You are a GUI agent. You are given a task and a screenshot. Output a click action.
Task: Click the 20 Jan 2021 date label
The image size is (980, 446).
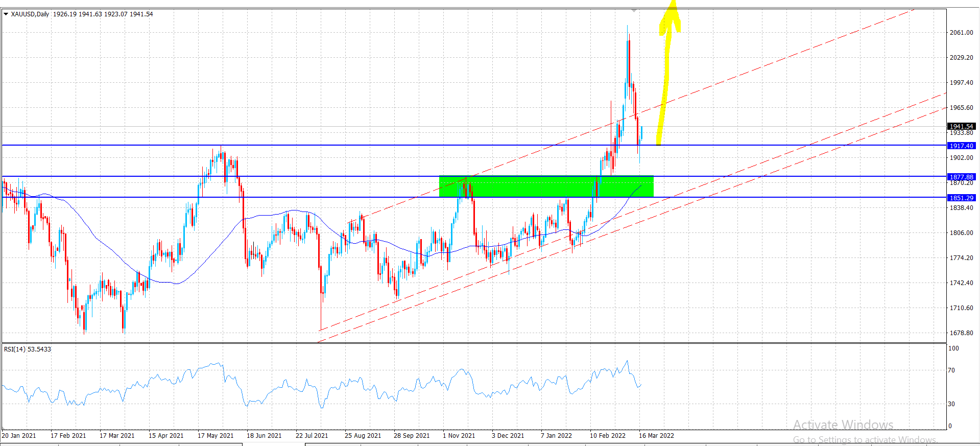click(x=19, y=436)
